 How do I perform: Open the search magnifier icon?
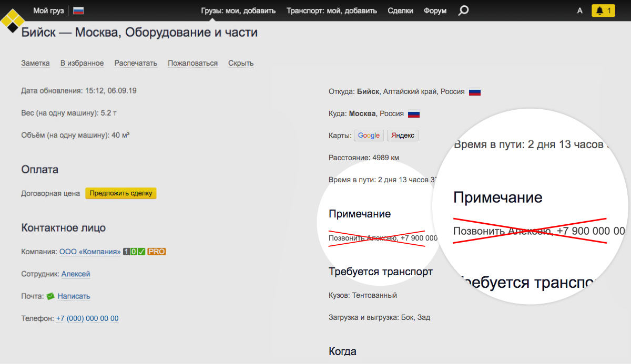click(463, 11)
